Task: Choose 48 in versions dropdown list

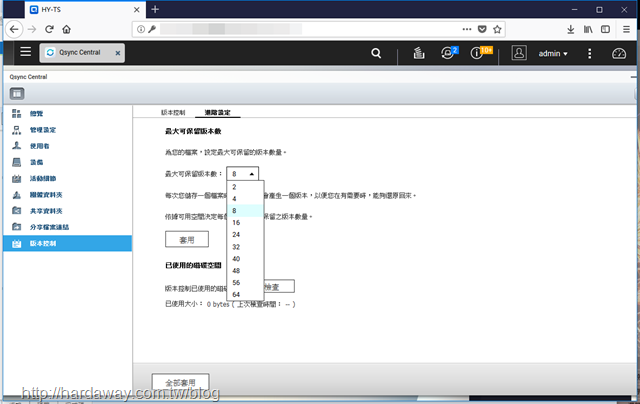Action: click(245, 271)
